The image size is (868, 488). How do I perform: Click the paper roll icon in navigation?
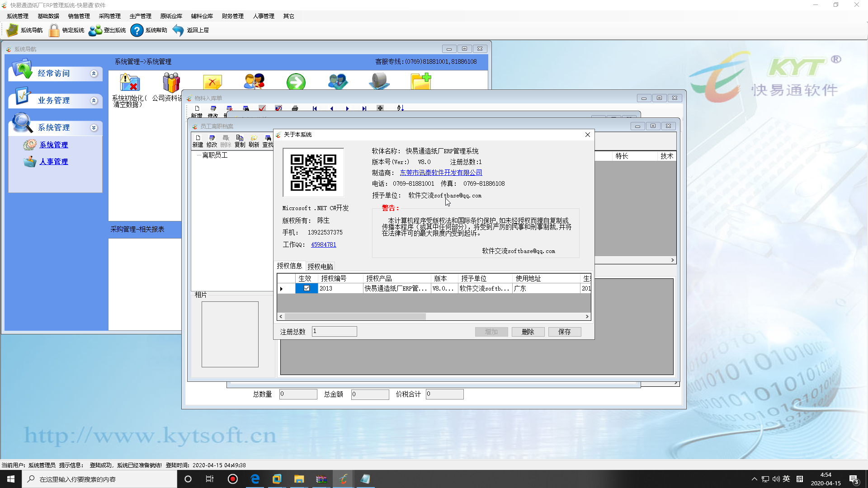[x=379, y=81]
